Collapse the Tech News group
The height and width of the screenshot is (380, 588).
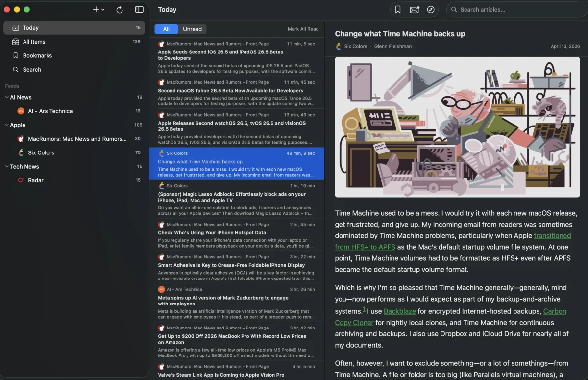click(6, 167)
